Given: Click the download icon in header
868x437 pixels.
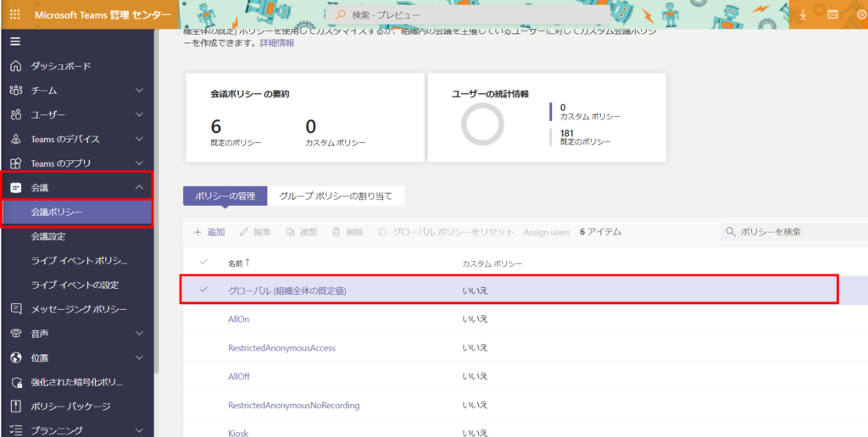Looking at the screenshot, I should (x=804, y=14).
